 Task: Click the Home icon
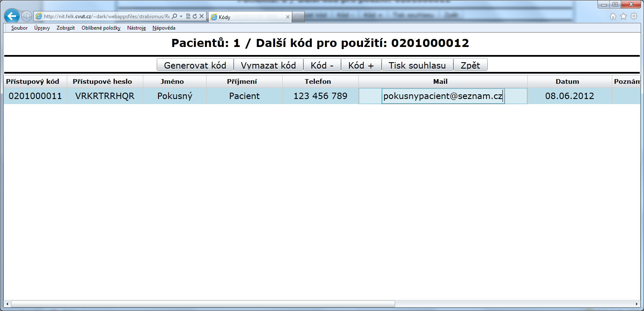coord(613,17)
